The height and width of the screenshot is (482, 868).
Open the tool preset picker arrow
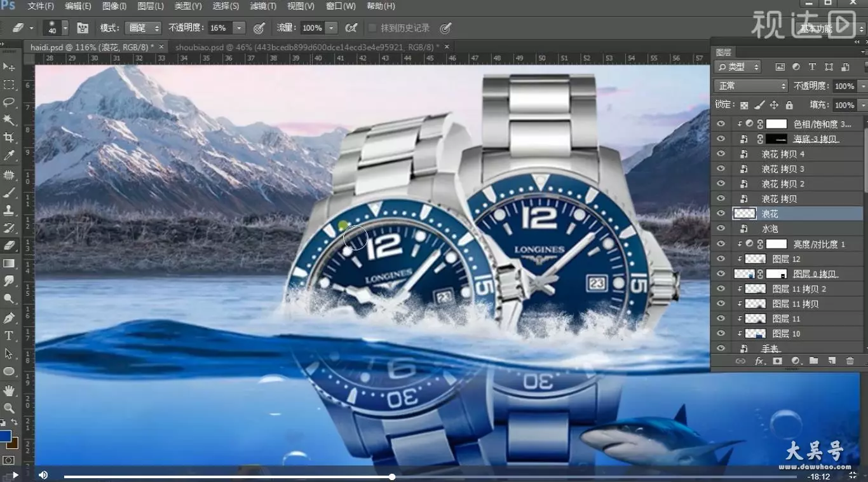31,28
